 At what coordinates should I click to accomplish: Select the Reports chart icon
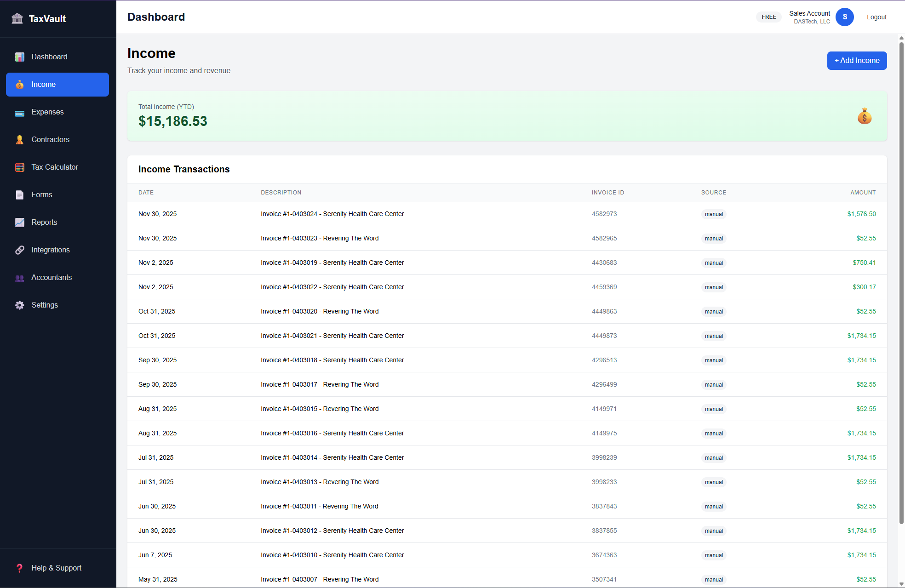pyautogui.click(x=20, y=222)
